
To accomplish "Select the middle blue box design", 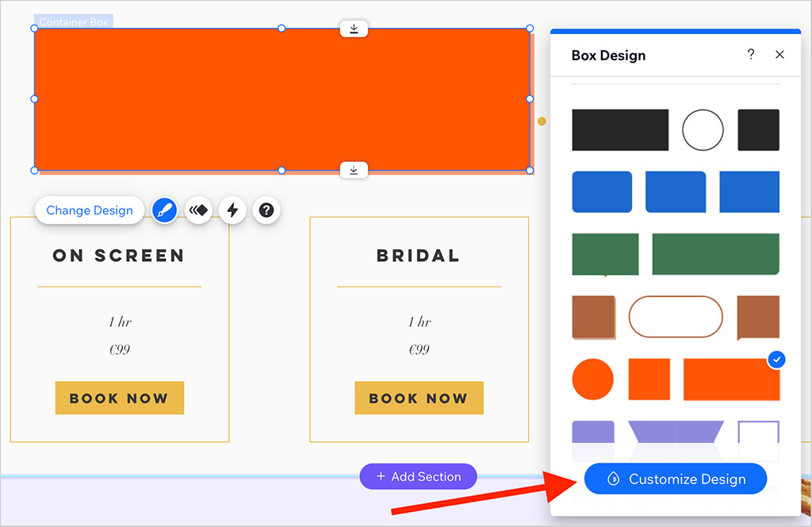I will tap(676, 192).
